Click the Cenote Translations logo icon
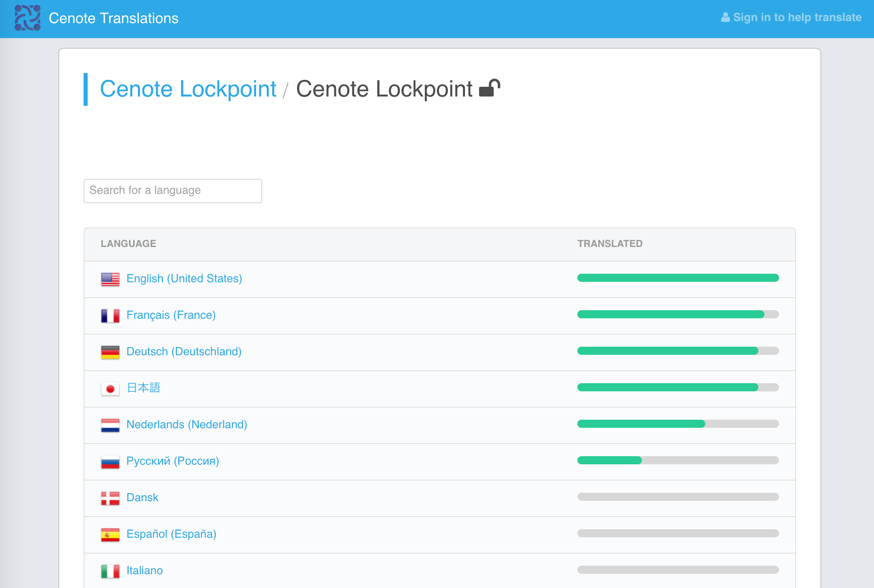 click(28, 18)
